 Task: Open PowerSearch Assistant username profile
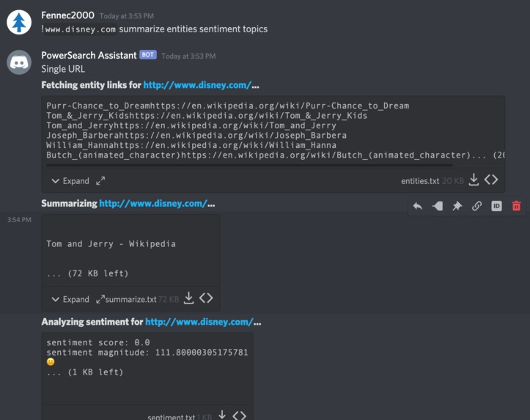point(89,56)
